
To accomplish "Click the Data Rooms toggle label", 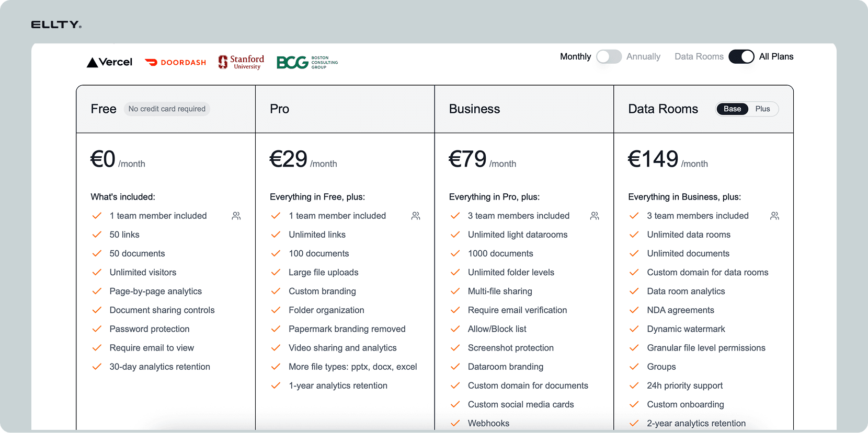I will pyautogui.click(x=699, y=56).
